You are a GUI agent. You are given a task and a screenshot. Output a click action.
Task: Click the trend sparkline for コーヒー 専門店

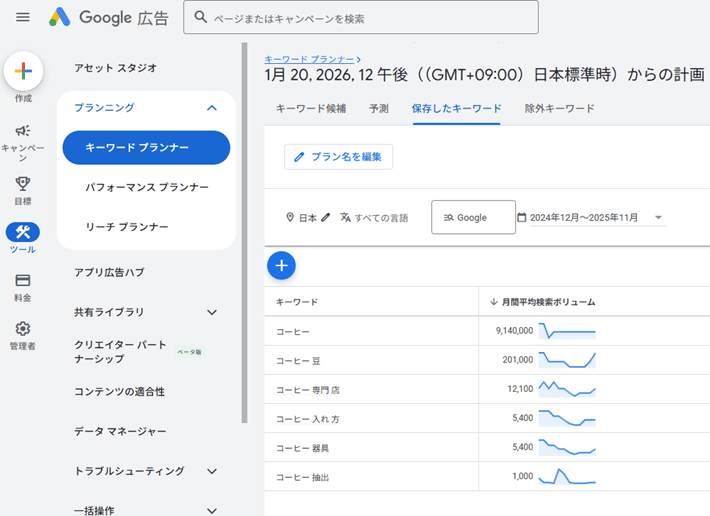567,389
